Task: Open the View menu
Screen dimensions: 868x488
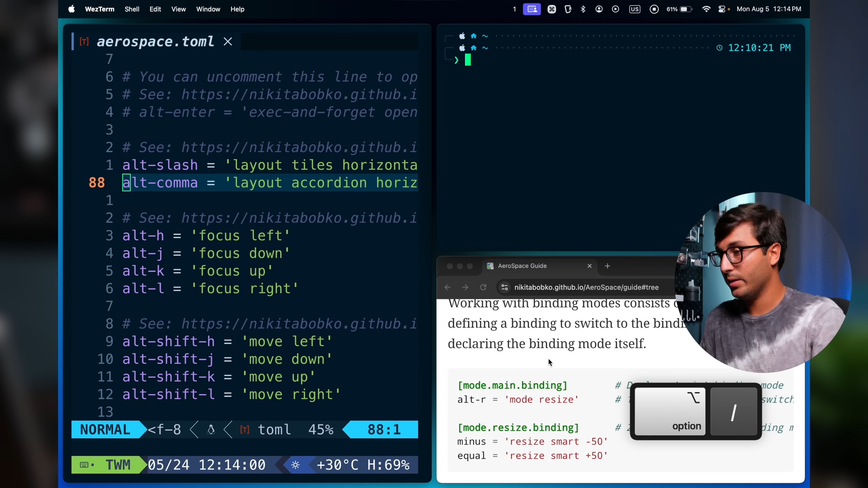Action: [178, 9]
